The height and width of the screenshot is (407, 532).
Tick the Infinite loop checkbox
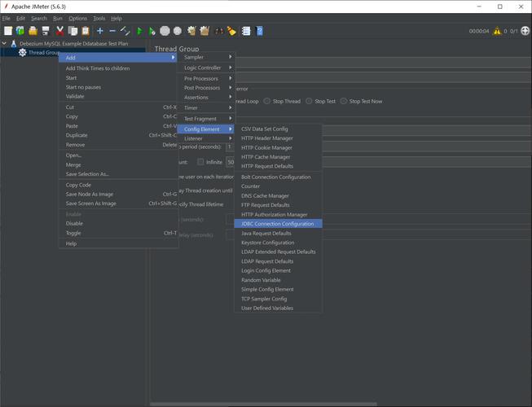200,162
